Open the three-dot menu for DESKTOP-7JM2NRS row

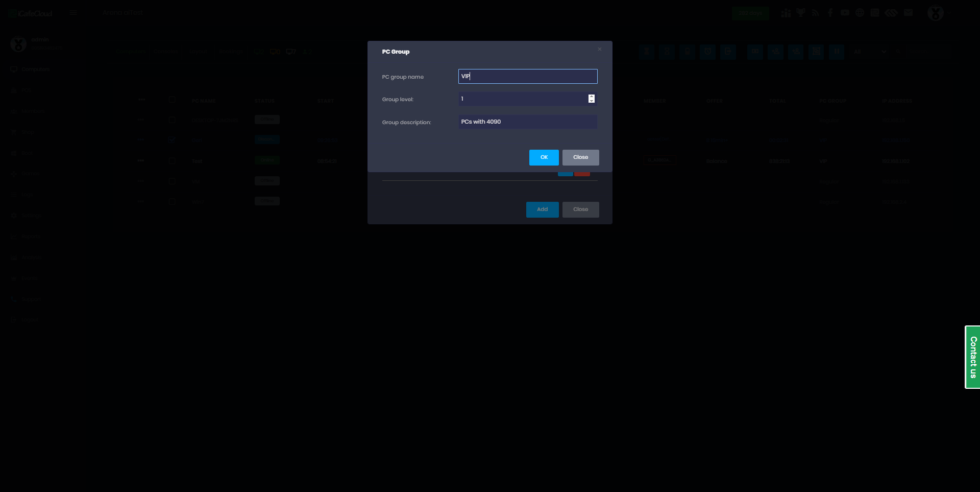click(x=141, y=120)
